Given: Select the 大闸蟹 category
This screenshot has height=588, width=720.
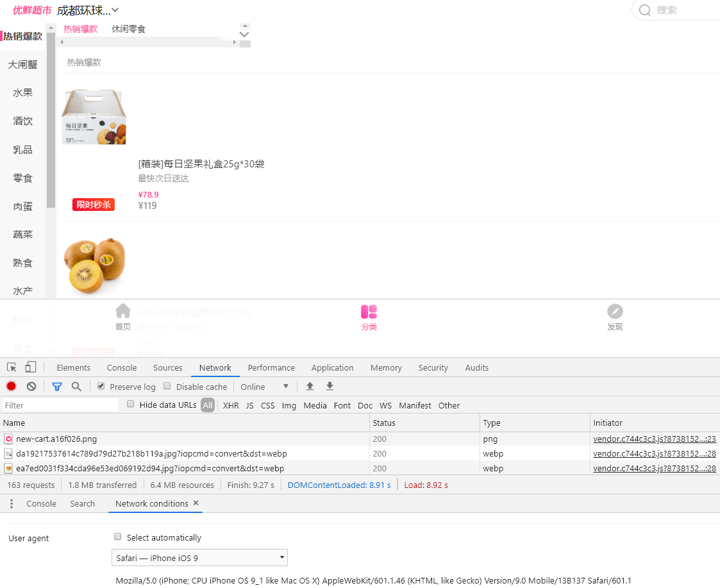Looking at the screenshot, I should coord(22,65).
